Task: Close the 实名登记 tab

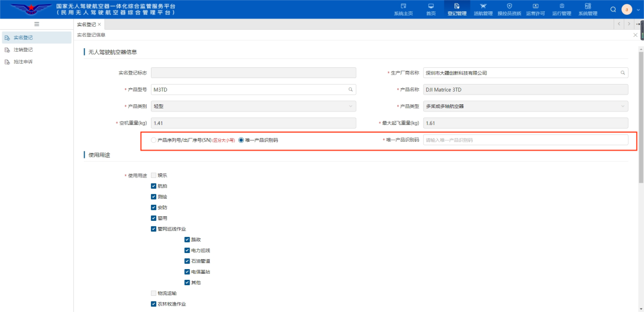Action: tap(99, 24)
